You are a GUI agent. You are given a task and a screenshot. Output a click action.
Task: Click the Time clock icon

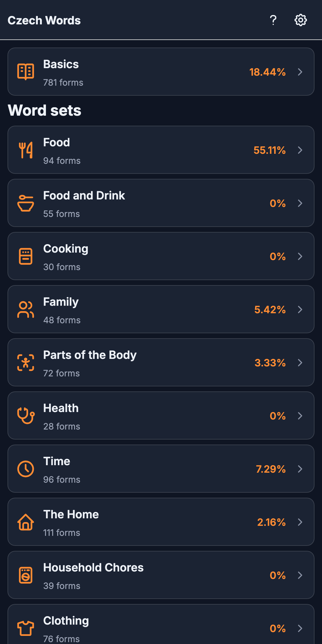[x=26, y=469]
